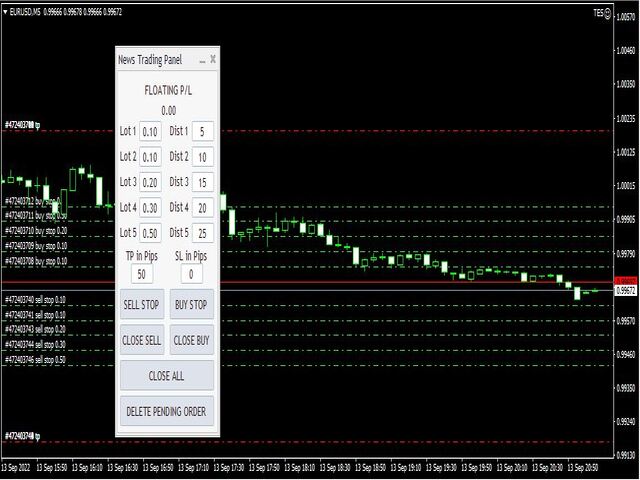Edit the Lot 1 input field
640x480 pixels.
150,131
